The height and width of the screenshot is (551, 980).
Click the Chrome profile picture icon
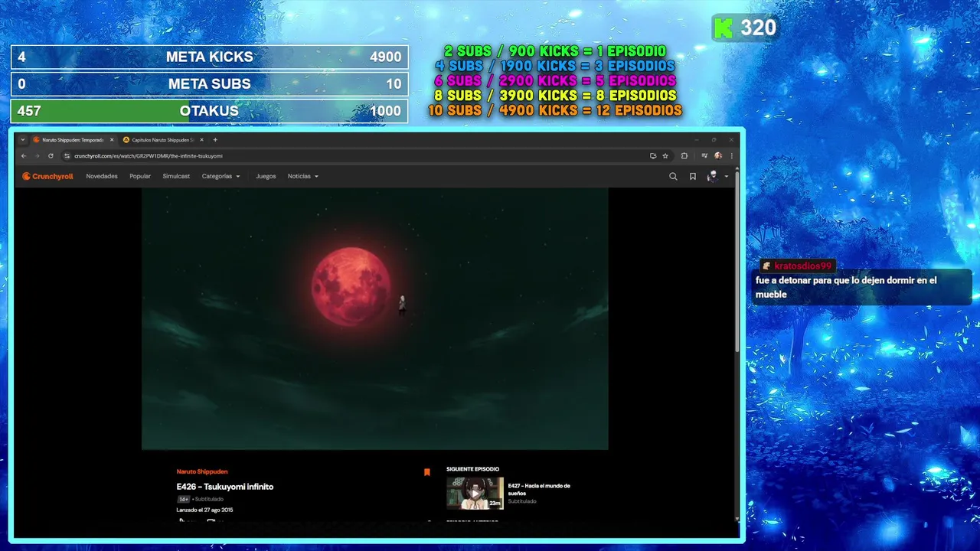tap(718, 155)
